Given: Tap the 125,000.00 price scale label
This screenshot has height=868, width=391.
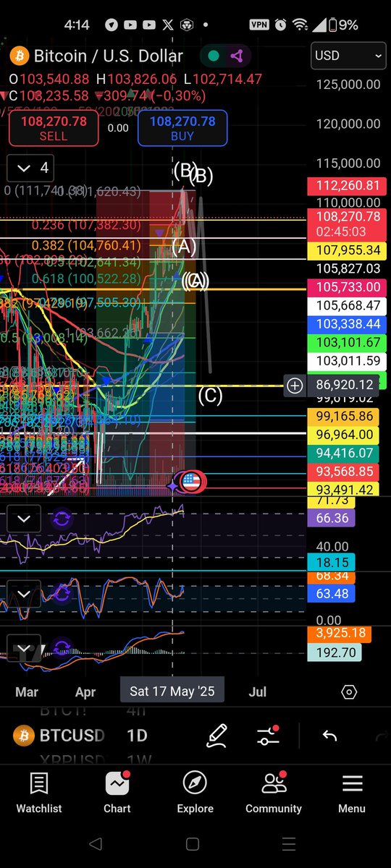Looking at the screenshot, I should pos(348,85).
